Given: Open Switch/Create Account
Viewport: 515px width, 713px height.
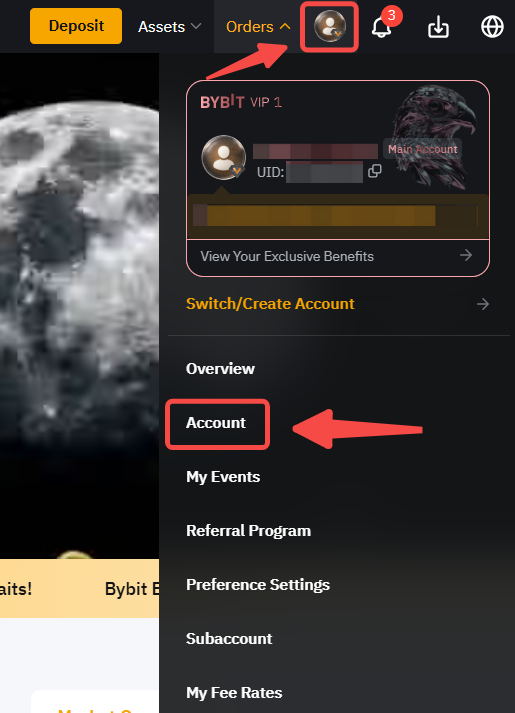Looking at the screenshot, I should (x=270, y=304).
